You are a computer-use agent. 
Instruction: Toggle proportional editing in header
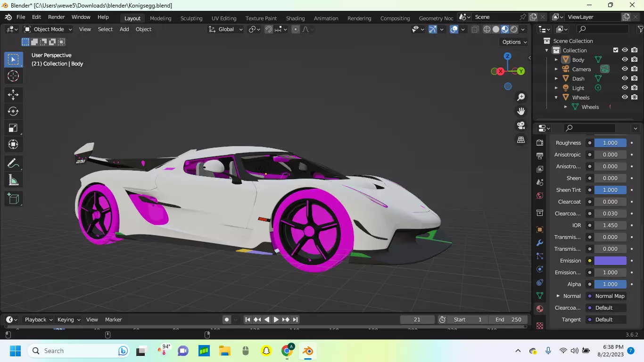[x=296, y=29]
